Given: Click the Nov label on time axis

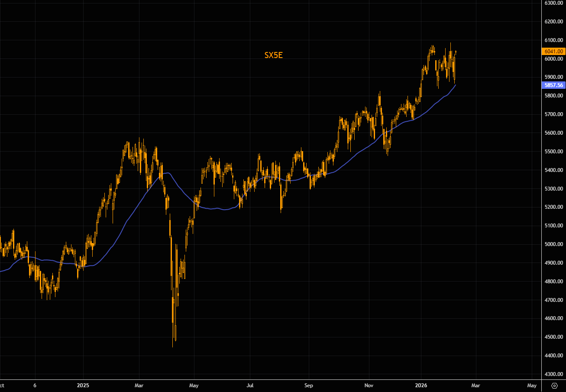Looking at the screenshot, I should coord(369,385).
